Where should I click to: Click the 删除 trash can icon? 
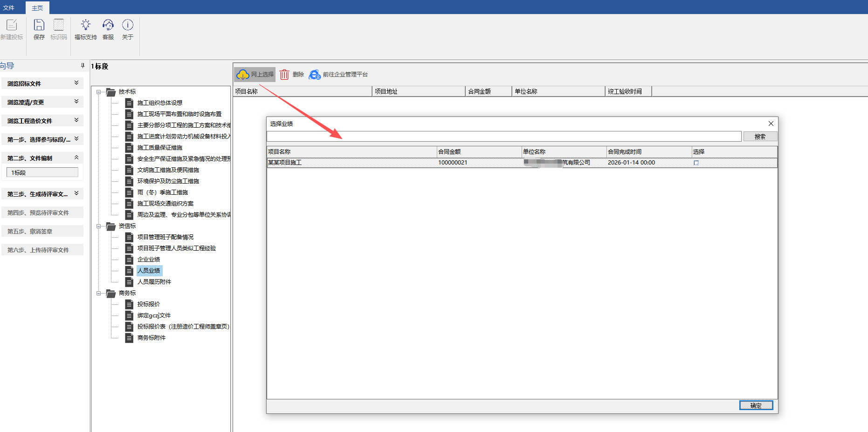point(284,75)
